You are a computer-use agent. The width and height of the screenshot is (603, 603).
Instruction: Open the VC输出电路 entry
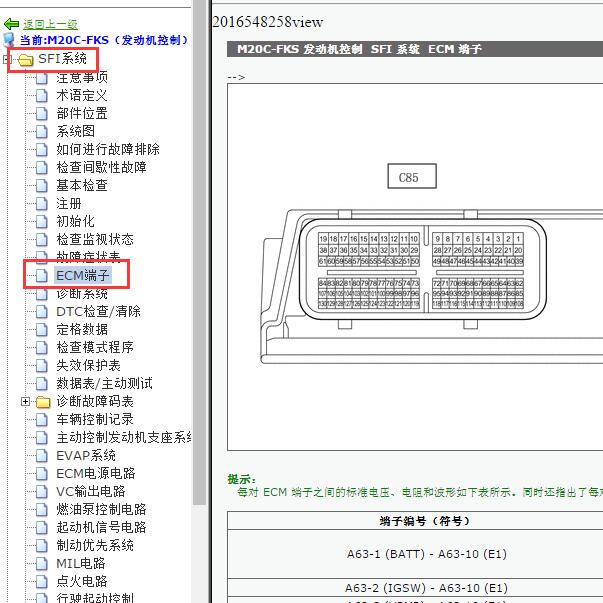point(91,491)
